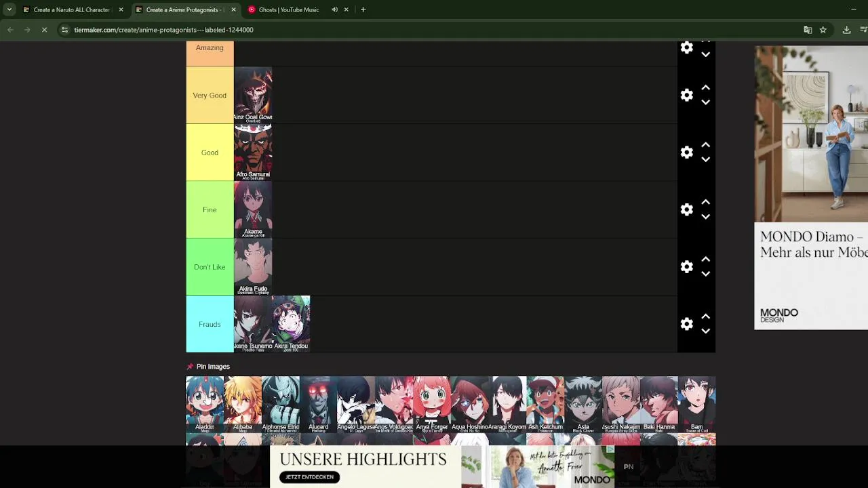Pick the Bam character image
The image size is (868, 488).
click(x=697, y=405)
